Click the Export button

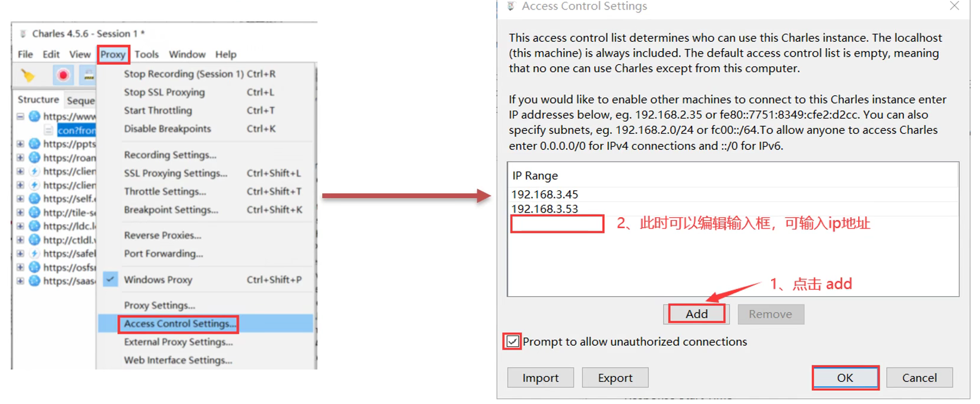click(615, 378)
